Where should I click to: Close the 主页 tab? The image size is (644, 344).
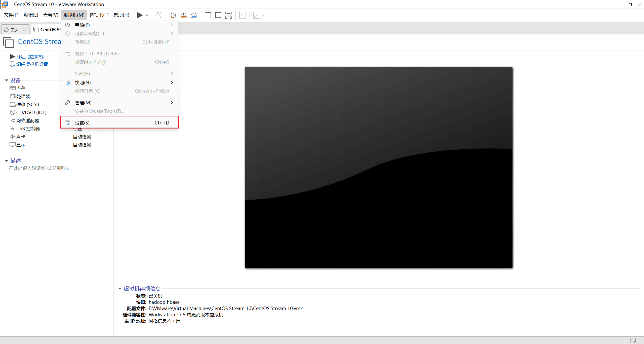pos(25,30)
